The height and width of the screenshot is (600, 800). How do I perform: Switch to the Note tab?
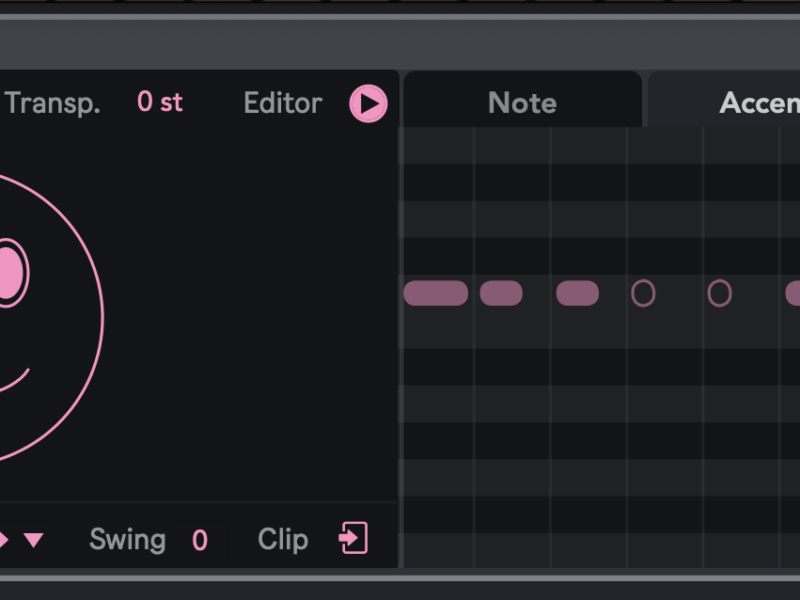tap(522, 103)
